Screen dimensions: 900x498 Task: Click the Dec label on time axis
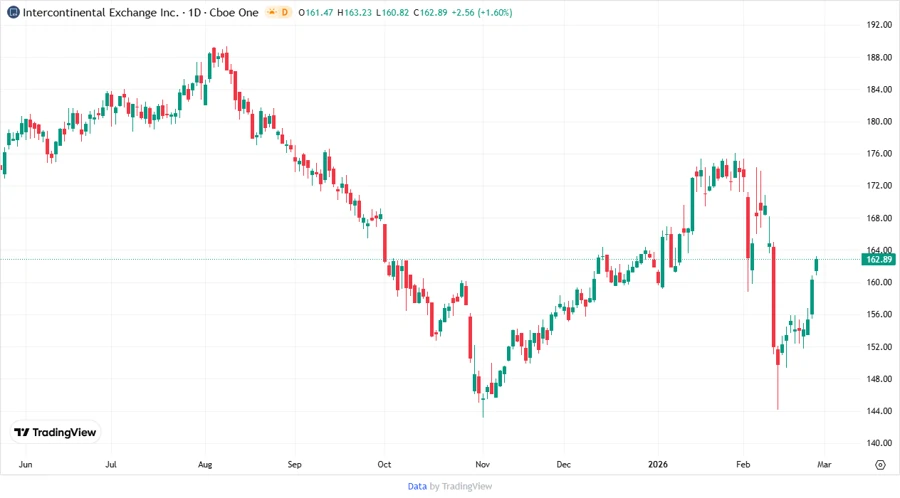(x=564, y=464)
